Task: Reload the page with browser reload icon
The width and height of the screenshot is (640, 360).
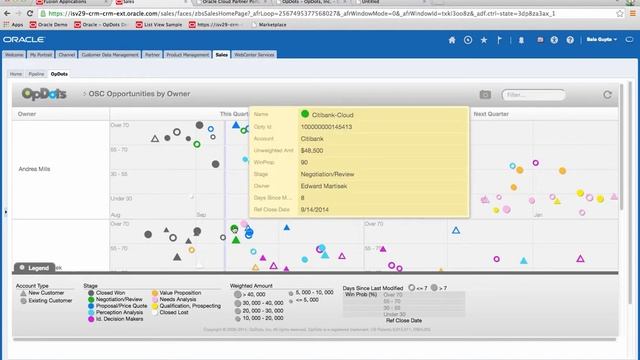Action: 29,13
